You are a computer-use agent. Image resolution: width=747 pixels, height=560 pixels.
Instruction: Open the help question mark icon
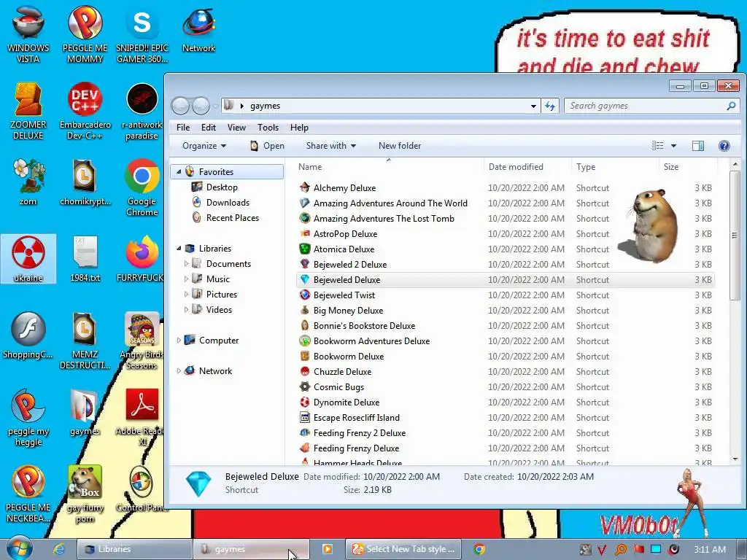(x=724, y=146)
